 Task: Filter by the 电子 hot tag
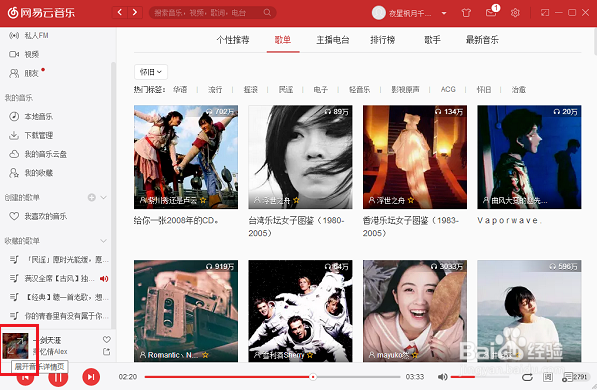coord(321,90)
